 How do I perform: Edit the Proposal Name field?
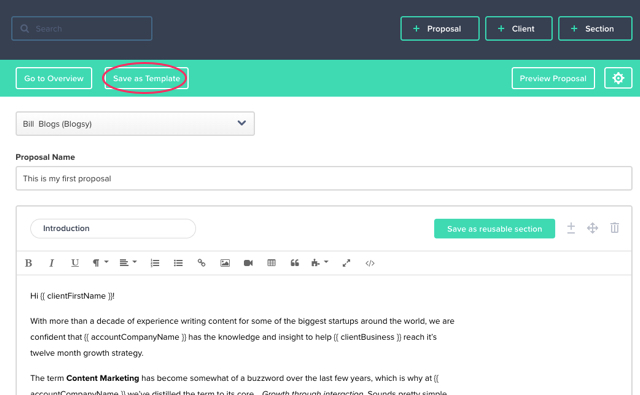(324, 178)
